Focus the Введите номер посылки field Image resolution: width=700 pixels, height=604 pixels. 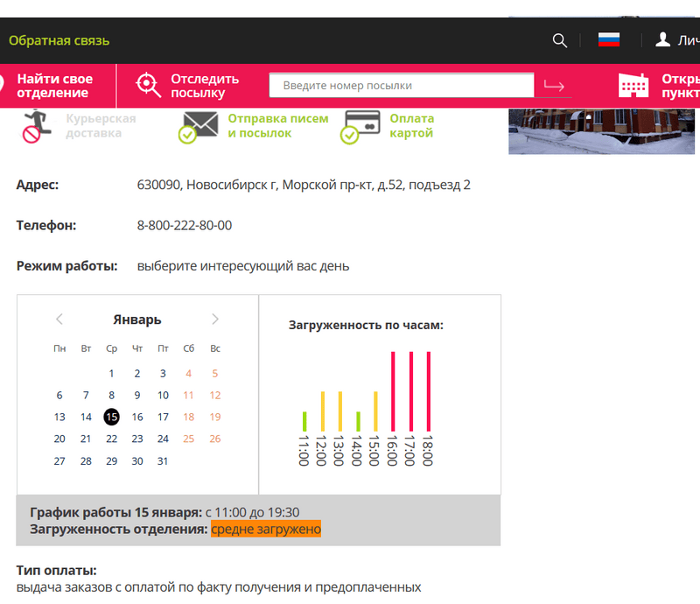(402, 85)
